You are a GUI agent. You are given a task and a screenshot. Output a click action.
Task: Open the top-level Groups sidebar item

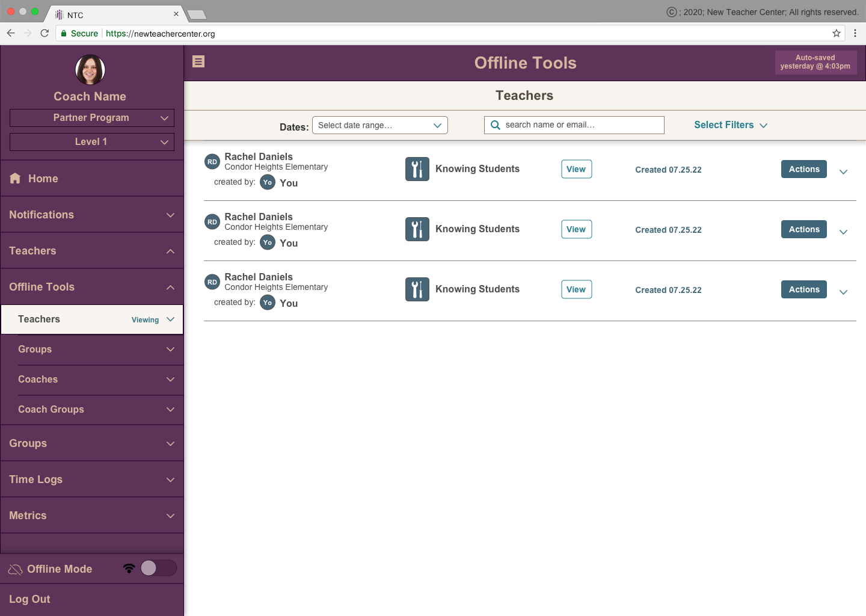tap(92, 443)
